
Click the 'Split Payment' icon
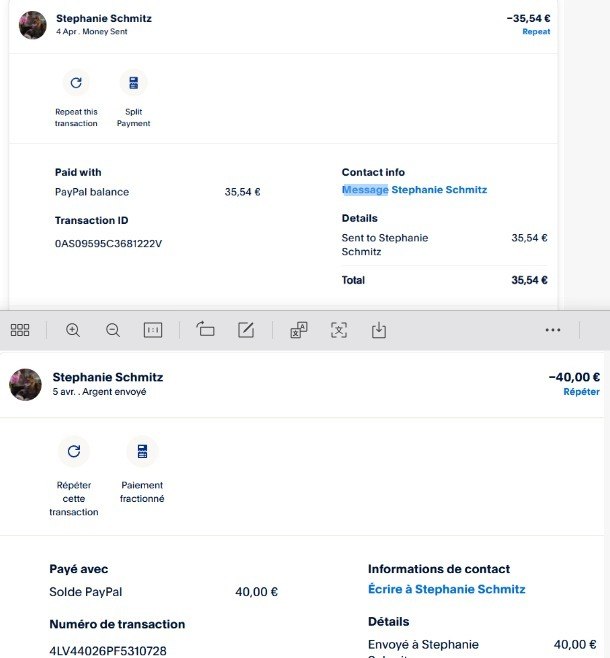pyautogui.click(x=133, y=83)
